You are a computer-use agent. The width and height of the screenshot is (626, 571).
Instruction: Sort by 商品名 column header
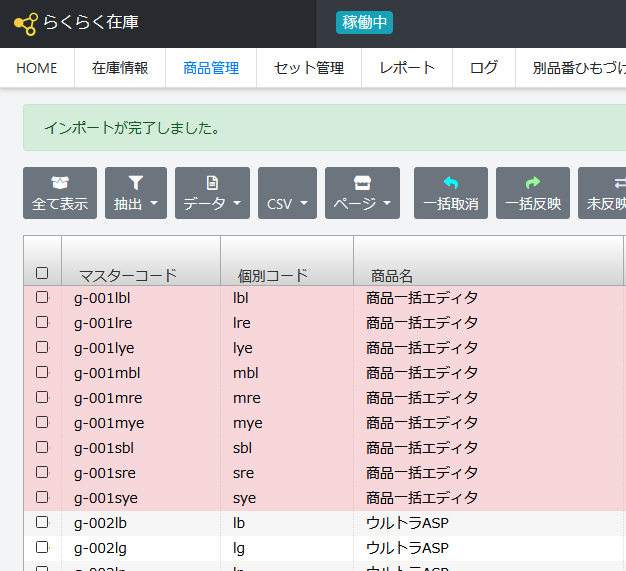point(392,276)
